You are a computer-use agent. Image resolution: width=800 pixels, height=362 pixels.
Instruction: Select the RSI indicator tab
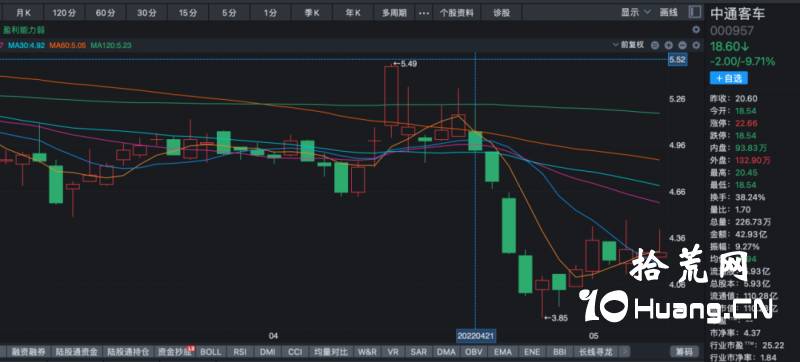[240, 352]
